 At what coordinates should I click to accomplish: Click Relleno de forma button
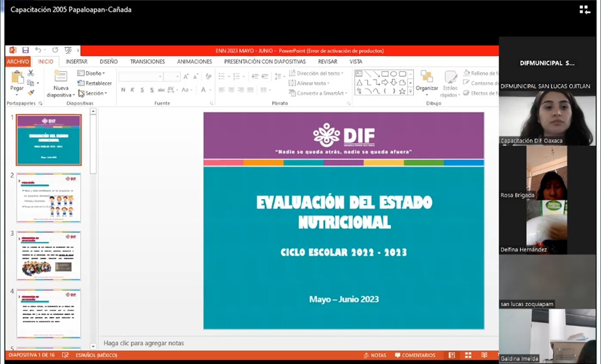click(481, 73)
